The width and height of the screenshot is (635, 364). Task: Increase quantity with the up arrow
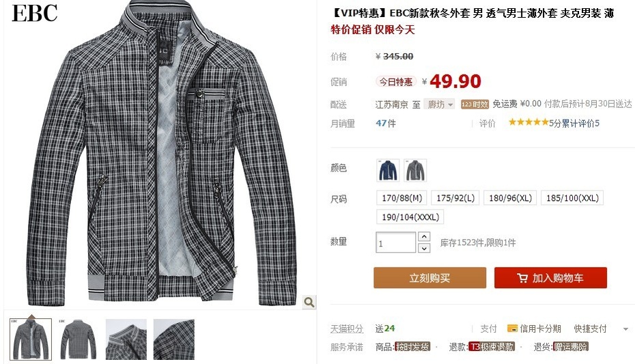point(424,236)
